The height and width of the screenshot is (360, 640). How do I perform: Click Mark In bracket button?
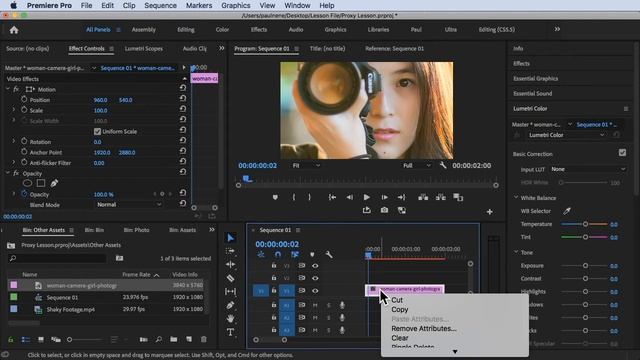tap(293, 197)
